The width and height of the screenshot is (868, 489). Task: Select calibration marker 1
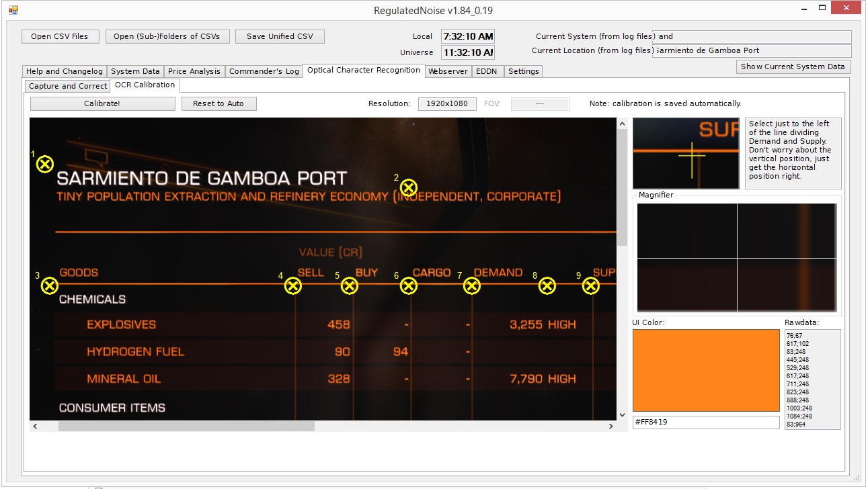point(44,164)
